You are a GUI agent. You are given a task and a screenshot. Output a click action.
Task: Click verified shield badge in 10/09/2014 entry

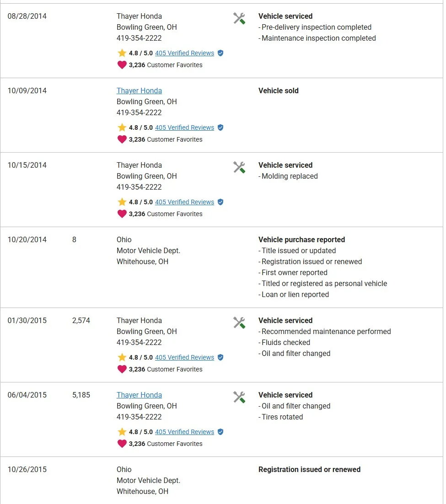coord(220,127)
